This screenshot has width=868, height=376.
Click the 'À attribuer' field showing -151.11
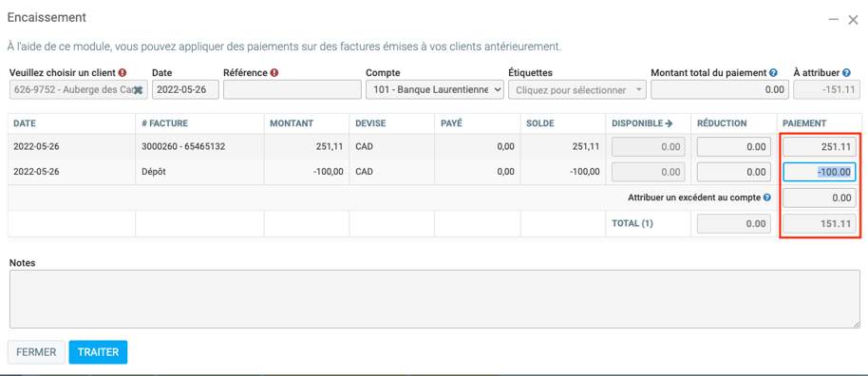[x=826, y=89]
